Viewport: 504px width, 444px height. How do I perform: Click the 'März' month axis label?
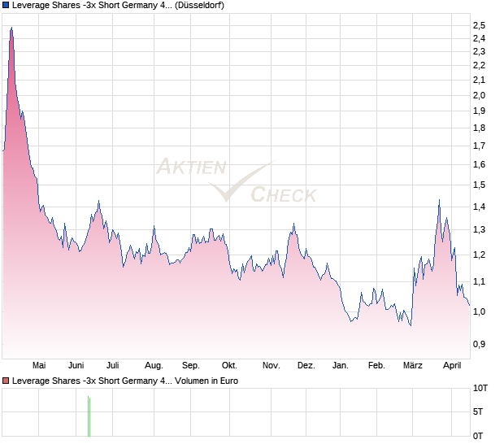click(413, 366)
